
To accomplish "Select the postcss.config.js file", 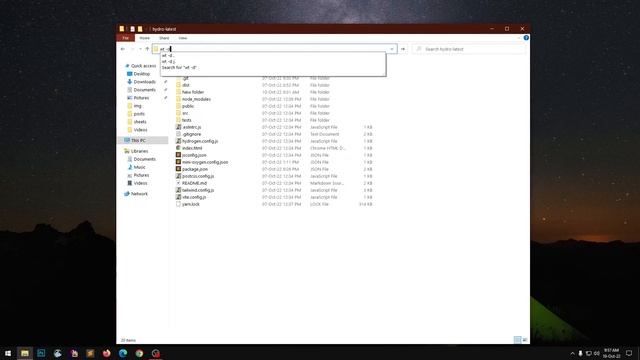I will tap(198, 176).
